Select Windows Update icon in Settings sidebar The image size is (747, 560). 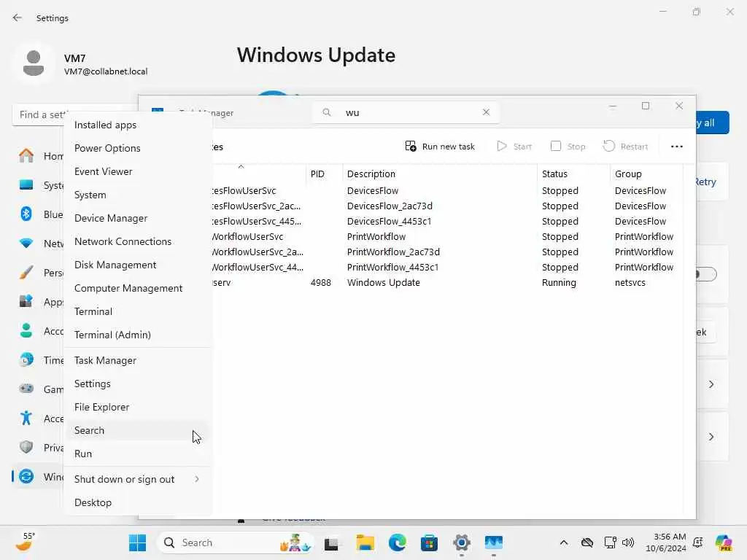tap(26, 476)
